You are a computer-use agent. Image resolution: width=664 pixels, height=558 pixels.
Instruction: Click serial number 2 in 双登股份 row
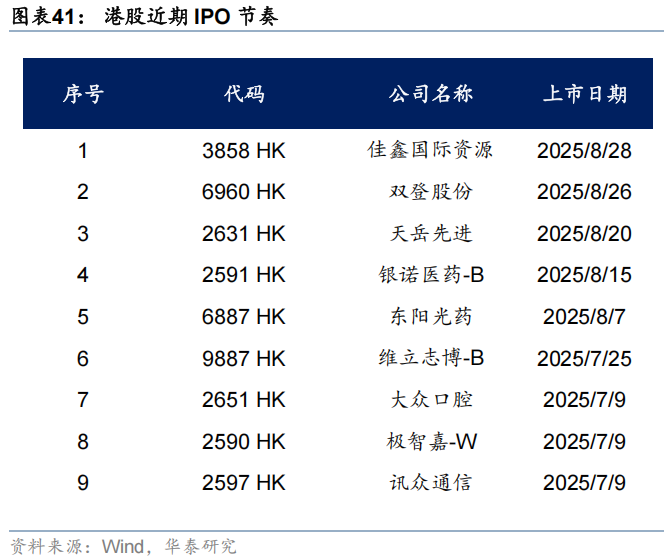pyautogui.click(x=83, y=192)
